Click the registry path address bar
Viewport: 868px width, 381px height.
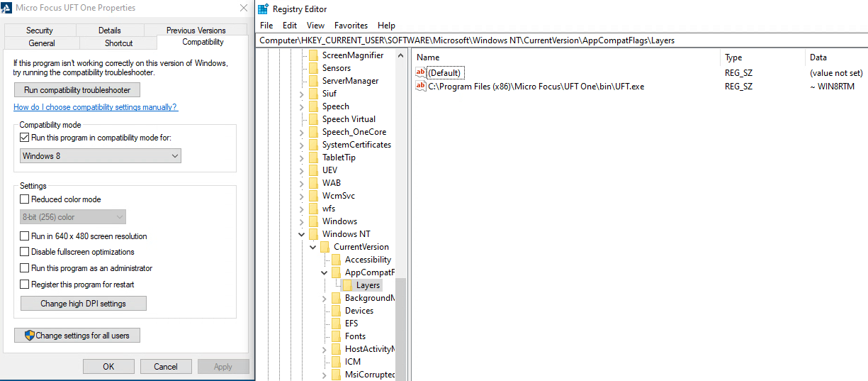(562, 40)
